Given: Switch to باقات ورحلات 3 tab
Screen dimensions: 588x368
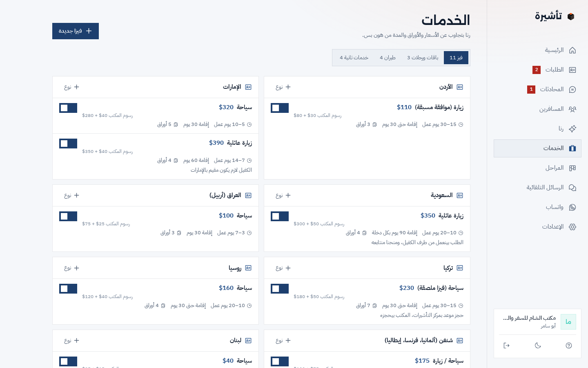Looking at the screenshot, I should [423, 58].
